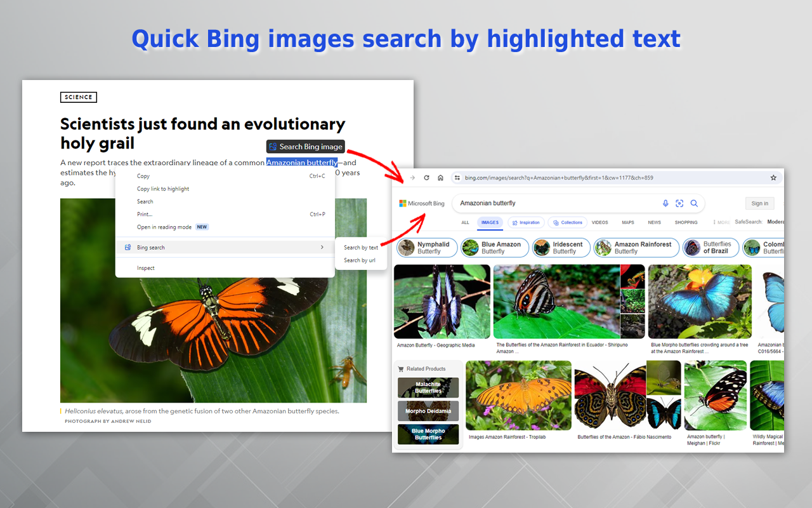Expand the MORE tabs menu

(721, 223)
